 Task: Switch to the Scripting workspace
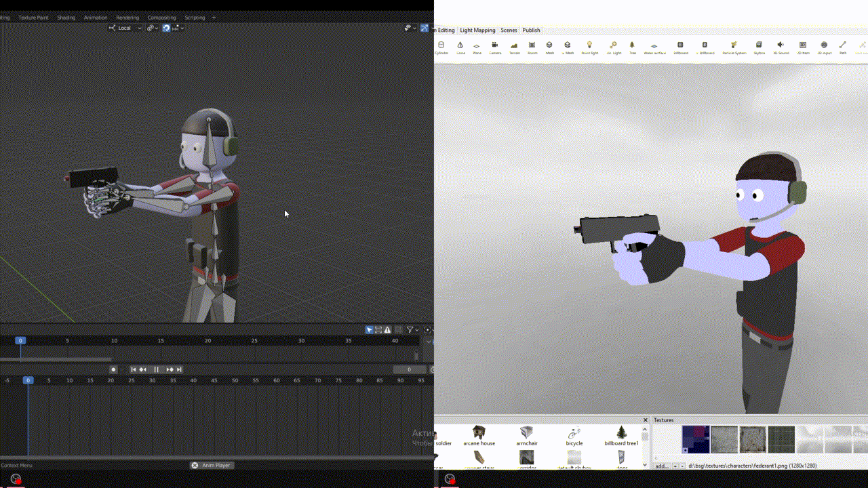(x=195, y=18)
